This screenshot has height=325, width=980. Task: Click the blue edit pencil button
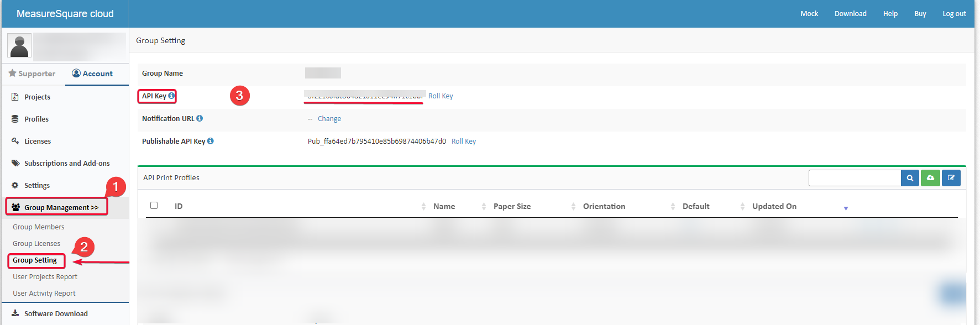click(x=951, y=178)
